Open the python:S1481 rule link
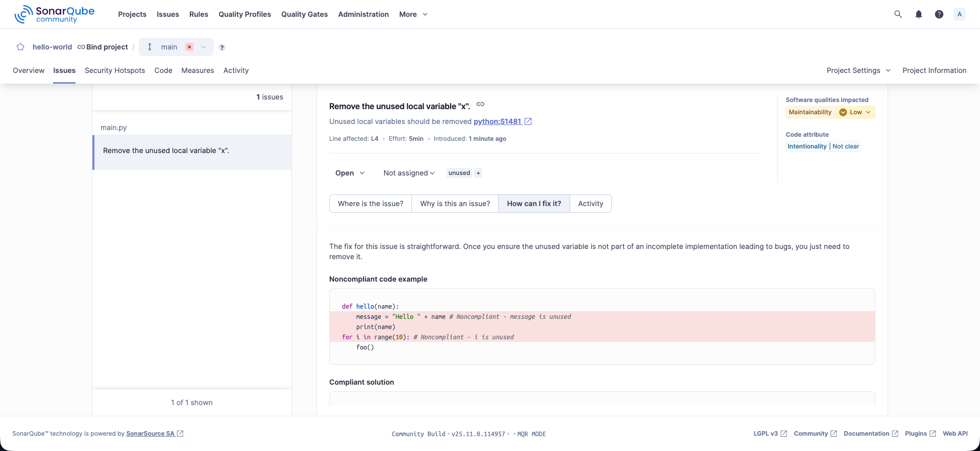The height and width of the screenshot is (451, 980). (x=498, y=121)
